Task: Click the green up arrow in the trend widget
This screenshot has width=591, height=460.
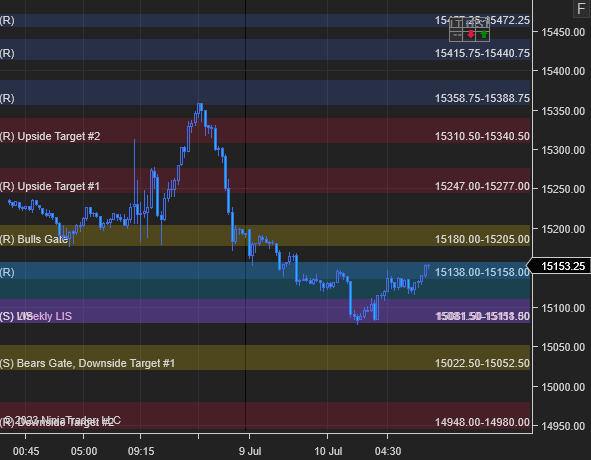Action: pos(484,35)
